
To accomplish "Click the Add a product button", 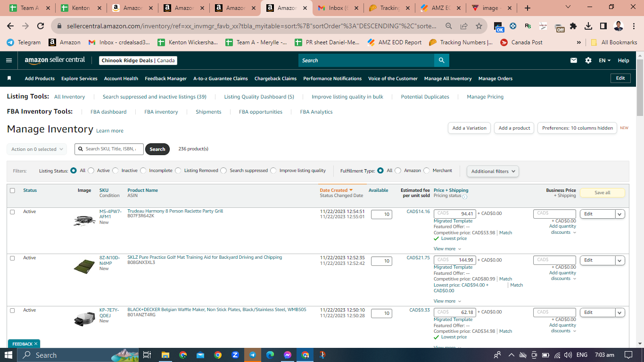I will tap(514, 128).
